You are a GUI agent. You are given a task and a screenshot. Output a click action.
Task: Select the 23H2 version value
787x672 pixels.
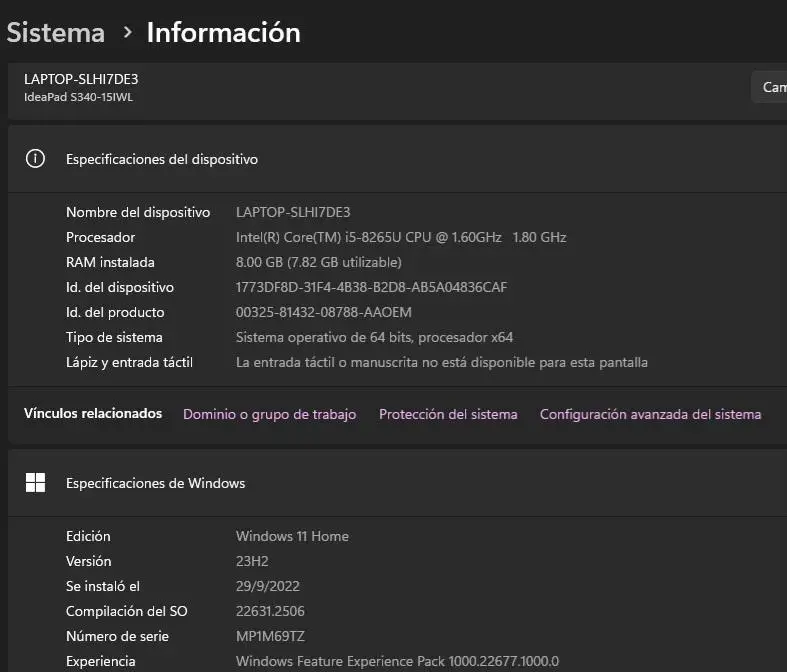(252, 562)
